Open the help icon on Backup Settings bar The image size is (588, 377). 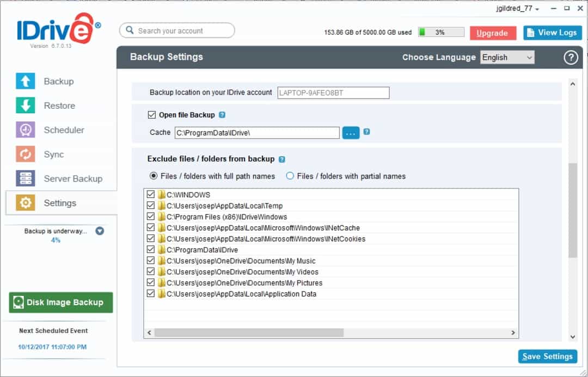tap(571, 57)
